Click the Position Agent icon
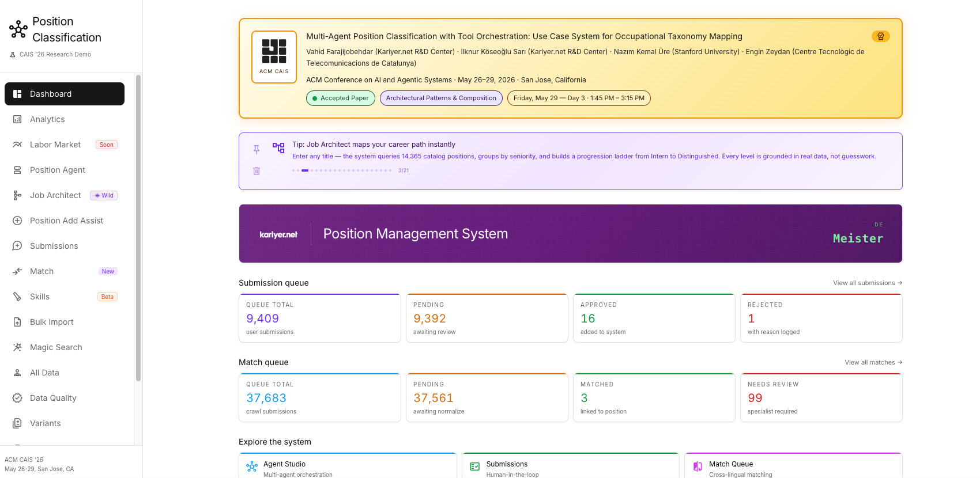980x478 pixels. coord(17,170)
